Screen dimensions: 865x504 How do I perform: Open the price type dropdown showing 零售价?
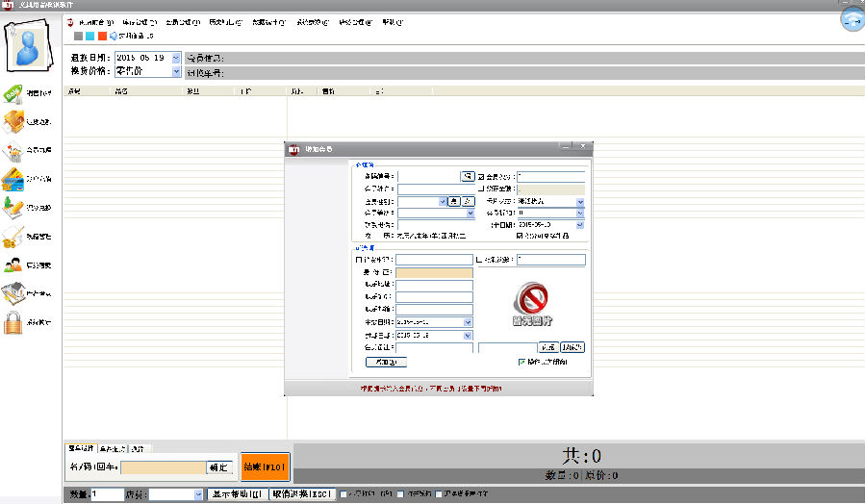175,70
